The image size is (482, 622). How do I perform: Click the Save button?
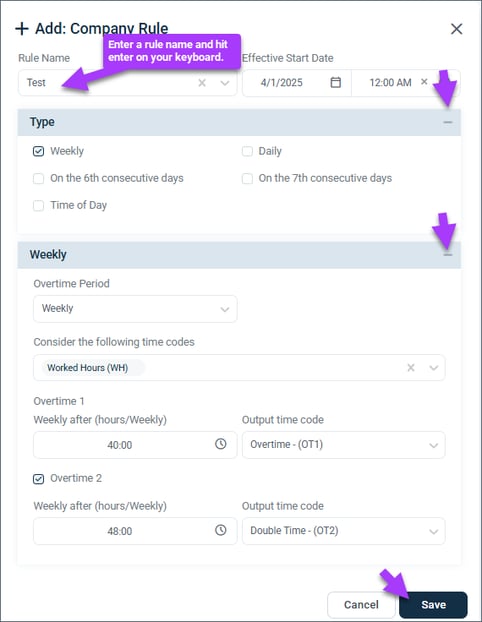[433, 605]
